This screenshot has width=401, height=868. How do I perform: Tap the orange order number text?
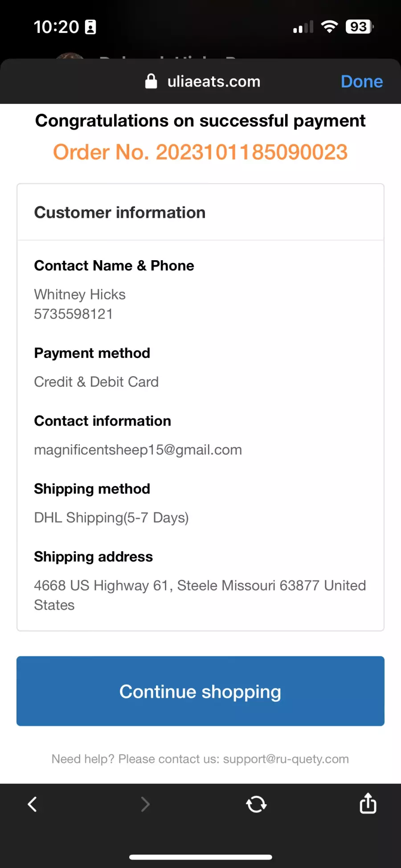point(200,152)
